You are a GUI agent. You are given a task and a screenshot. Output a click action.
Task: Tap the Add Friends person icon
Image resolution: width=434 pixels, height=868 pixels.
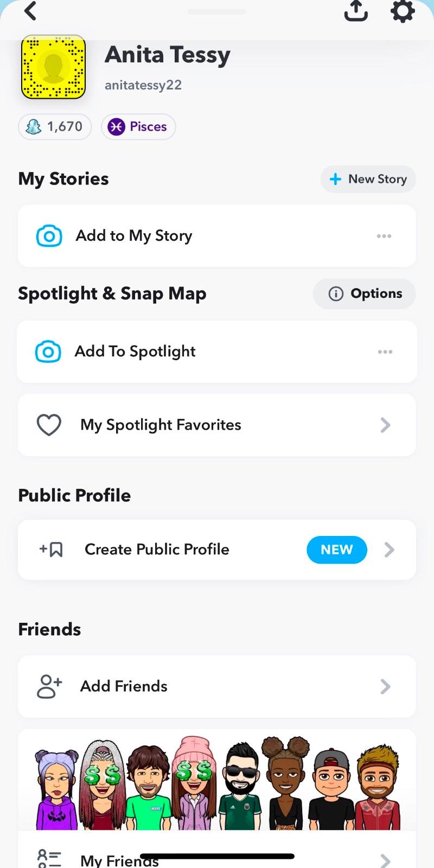coord(49,686)
